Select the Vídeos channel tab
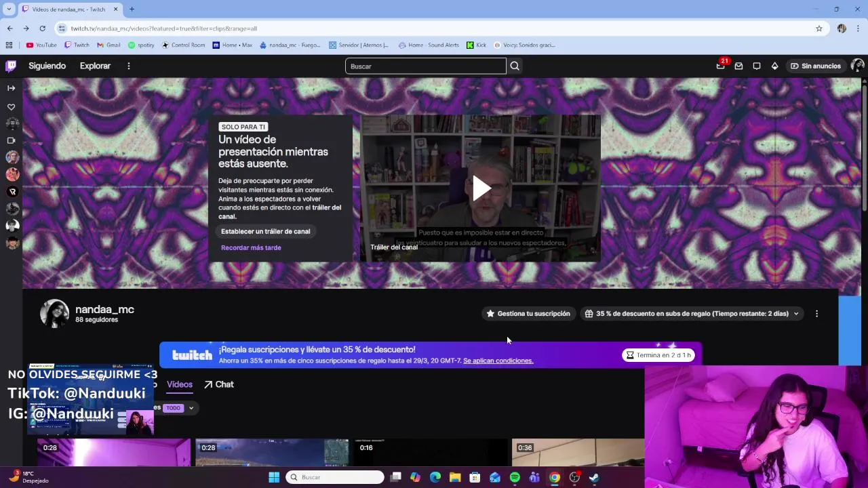 pyautogui.click(x=180, y=384)
